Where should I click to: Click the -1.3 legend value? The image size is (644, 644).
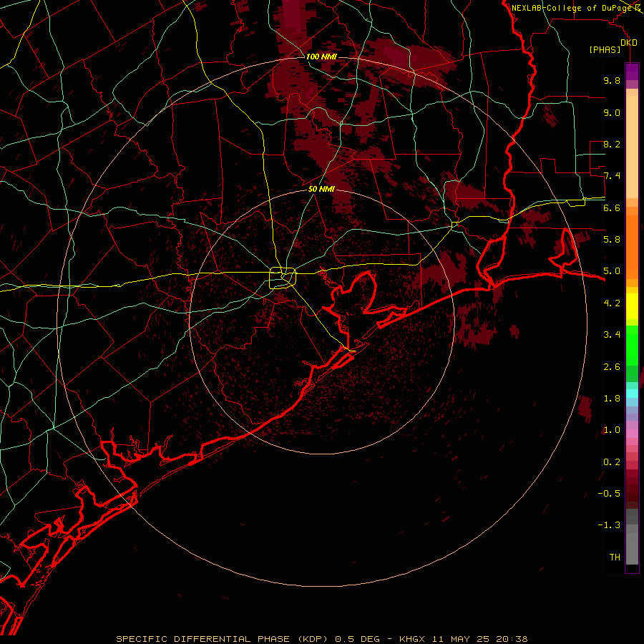click(609, 525)
